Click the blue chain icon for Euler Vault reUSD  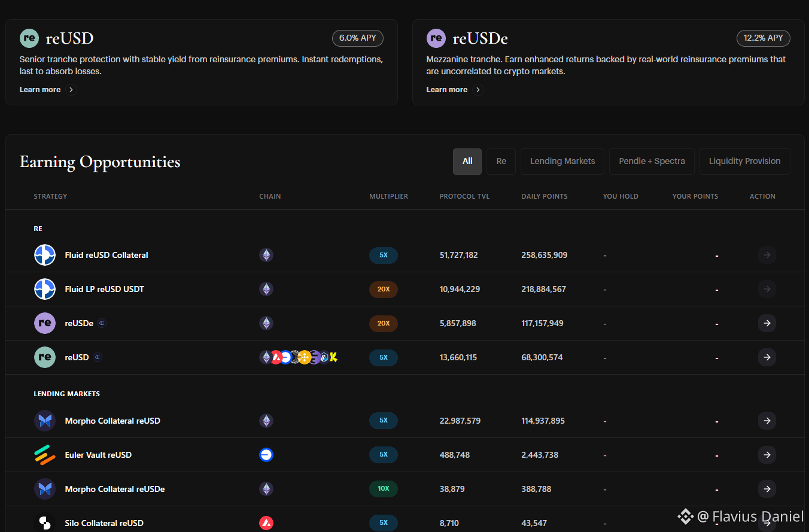point(266,455)
